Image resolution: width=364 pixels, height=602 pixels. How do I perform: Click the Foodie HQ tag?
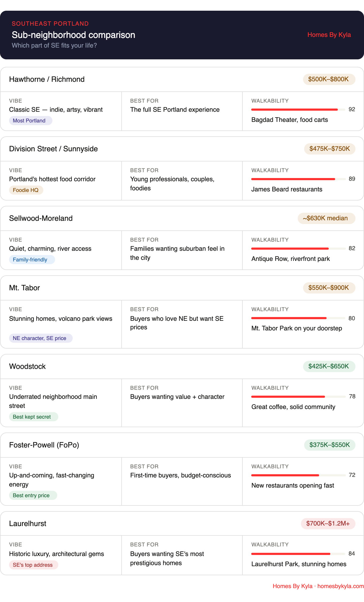26,190
